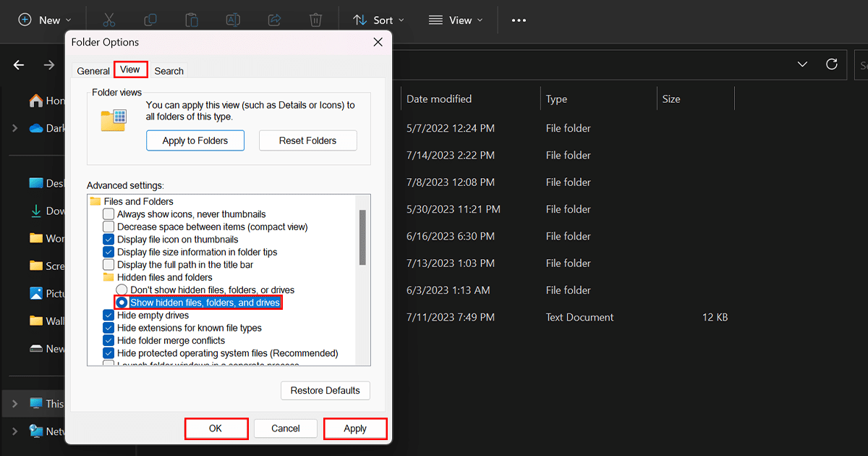Screen dimensions: 868x456
Task: Click the Cut icon in the toolbar
Action: point(110,20)
